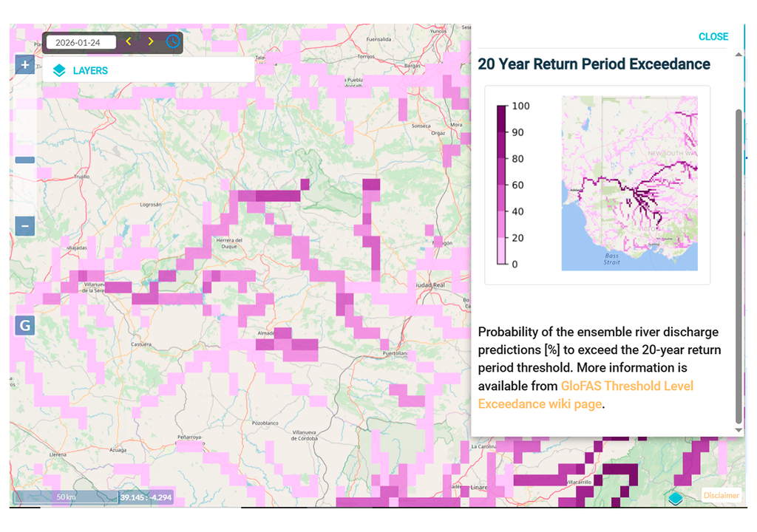Open the bottom-right basemap layer icon
757x532 pixels.
click(675, 499)
